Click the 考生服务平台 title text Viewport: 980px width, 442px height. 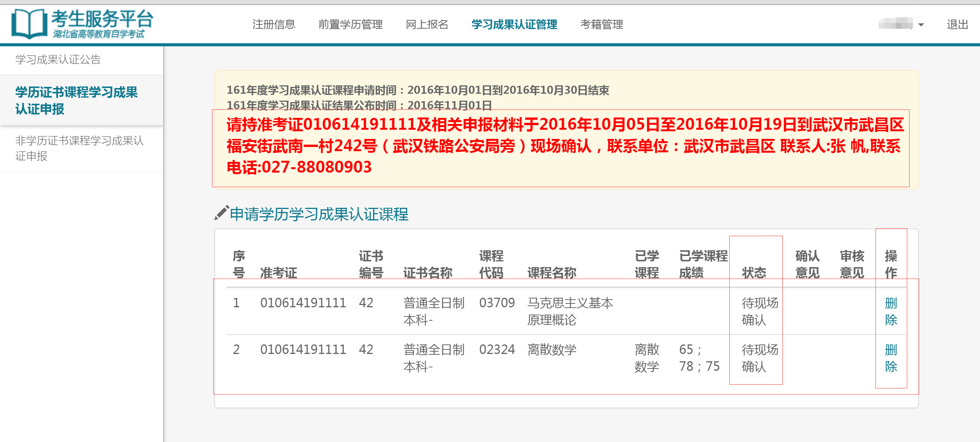[x=102, y=18]
